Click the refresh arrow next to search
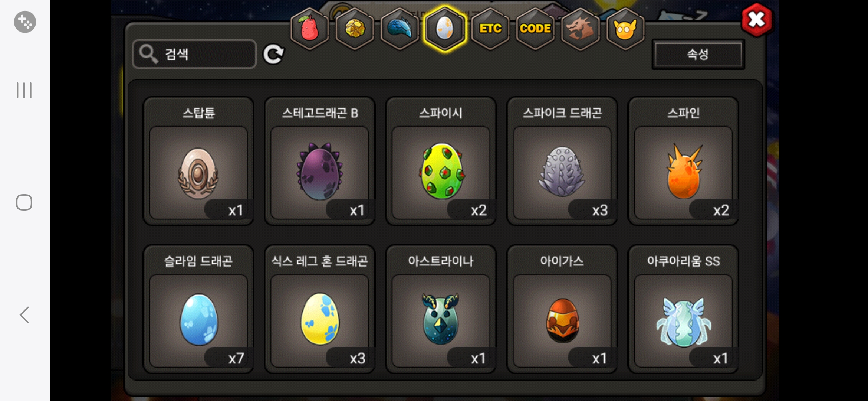 point(273,55)
